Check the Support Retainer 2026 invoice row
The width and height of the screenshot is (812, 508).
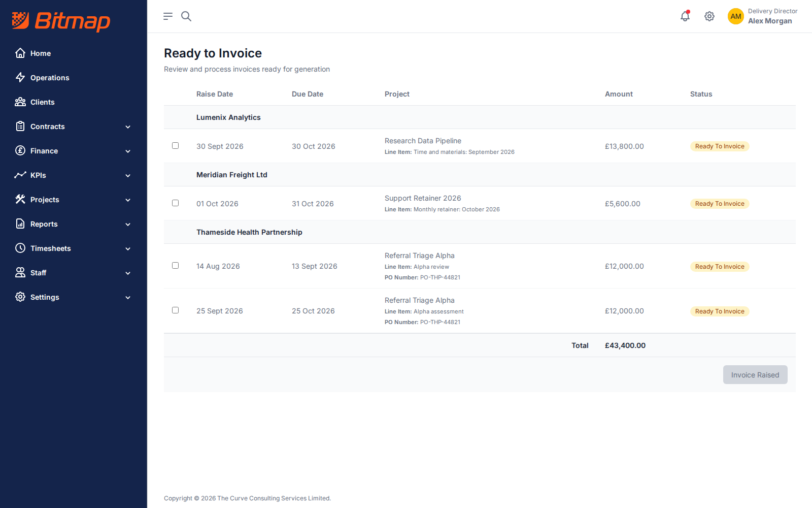click(175, 203)
